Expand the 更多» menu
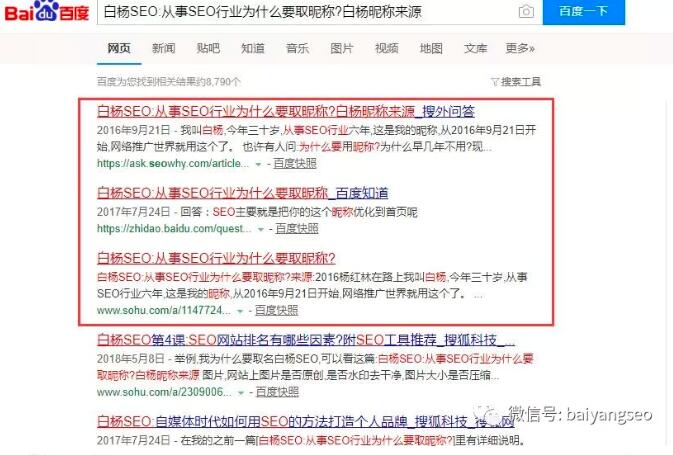Image resolution: width=673 pixels, height=455 pixels. [520, 49]
